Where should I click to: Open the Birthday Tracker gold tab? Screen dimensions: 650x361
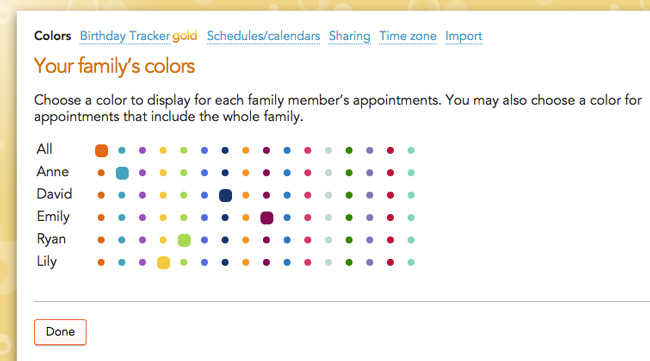click(x=138, y=36)
